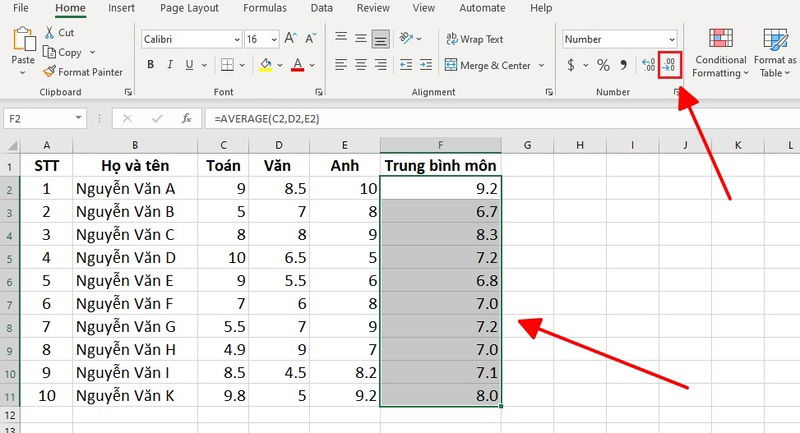Apply cell borders icon
Viewport: 800px width, 433px height.
227,65
